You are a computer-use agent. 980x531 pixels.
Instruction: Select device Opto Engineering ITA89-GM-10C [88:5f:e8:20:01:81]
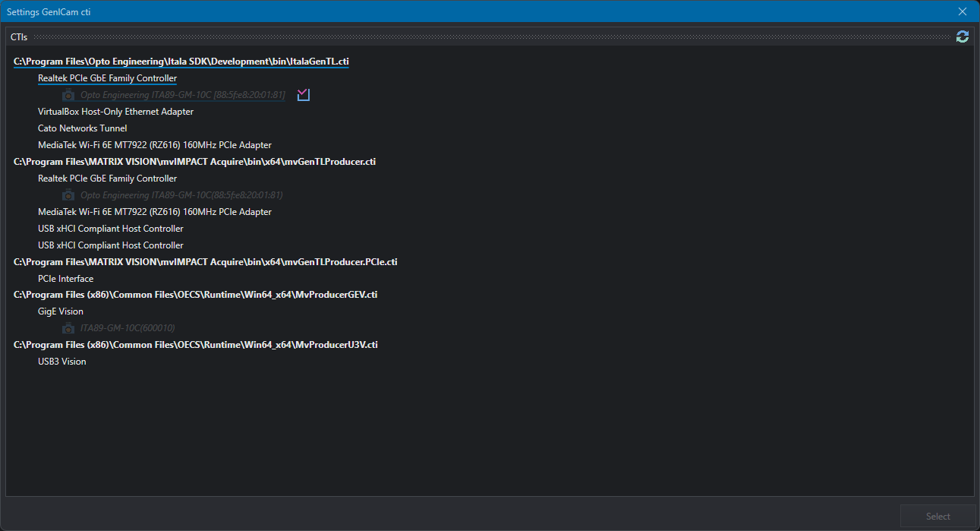tap(182, 95)
